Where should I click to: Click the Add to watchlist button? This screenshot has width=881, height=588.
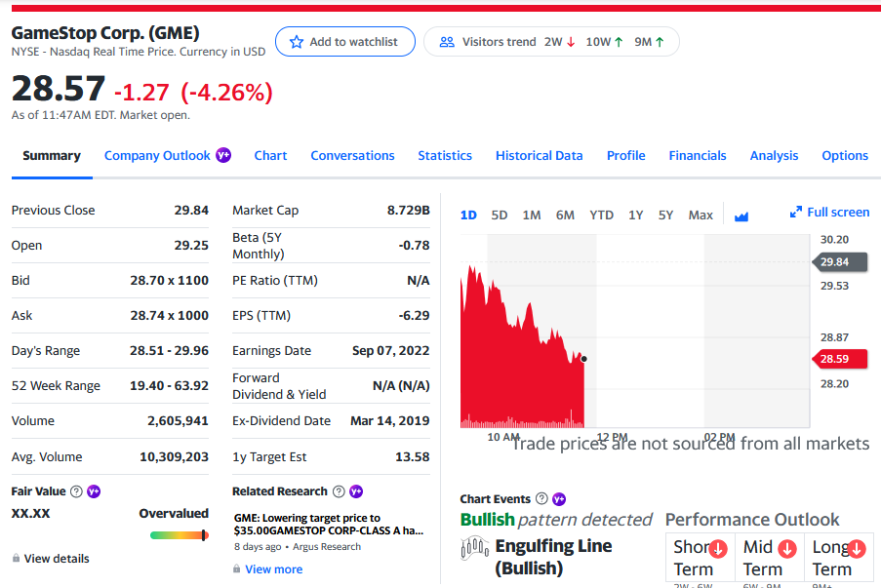click(345, 42)
